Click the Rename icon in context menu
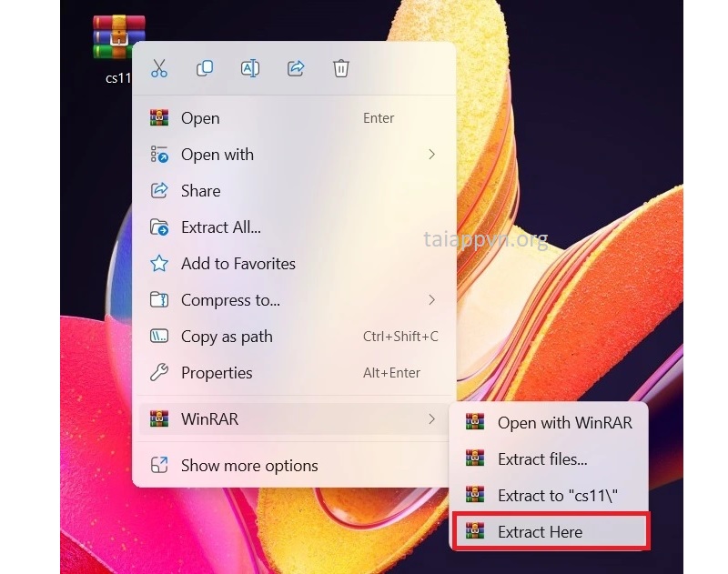 pyautogui.click(x=249, y=68)
